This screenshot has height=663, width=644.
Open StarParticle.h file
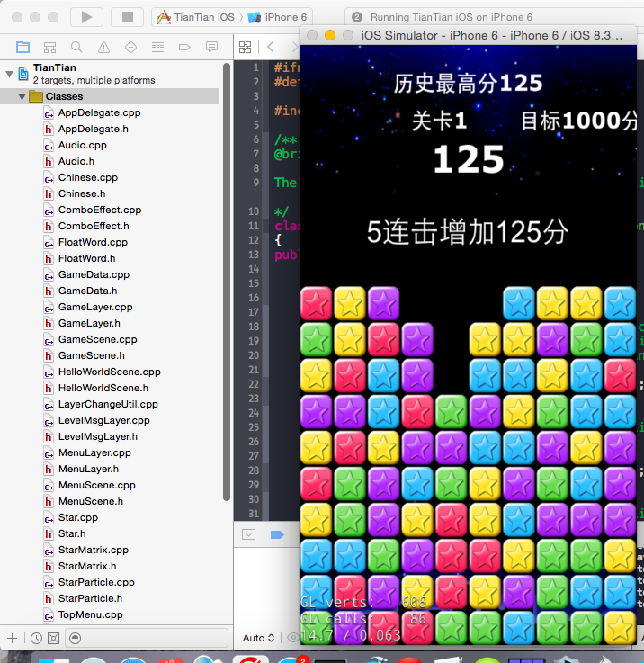point(90,599)
